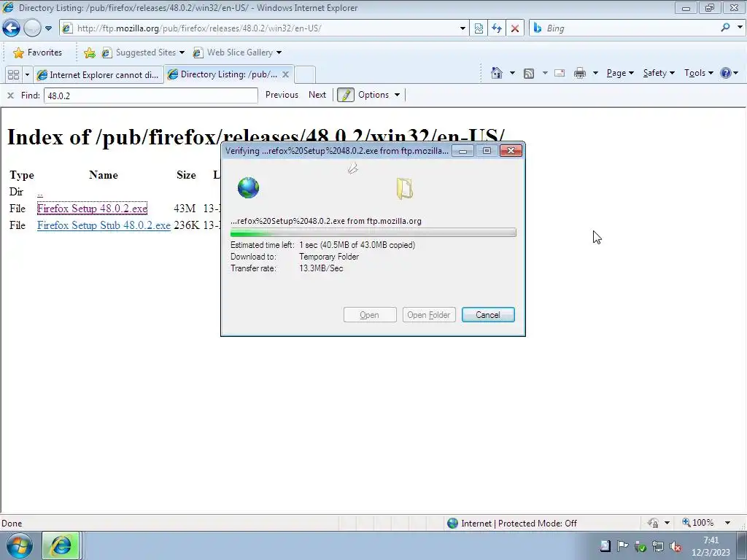The height and width of the screenshot is (560, 747).
Task: Click the green security shield tray icon
Action: point(640,546)
